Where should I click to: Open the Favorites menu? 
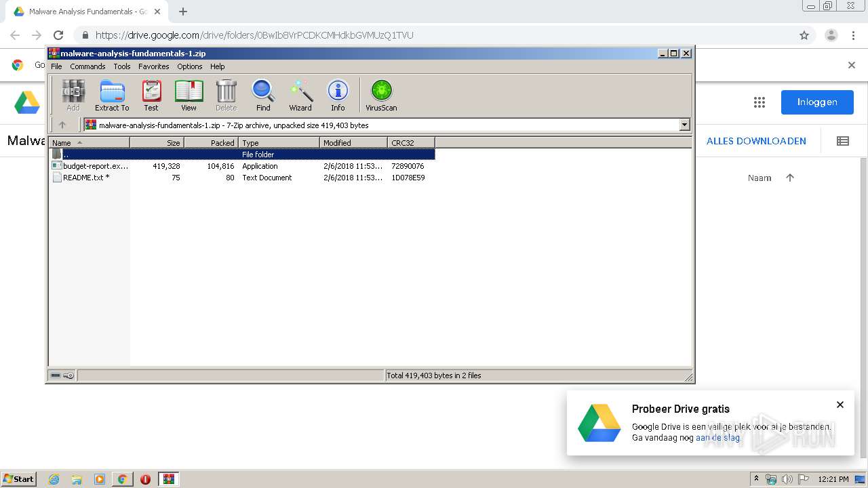pos(154,66)
